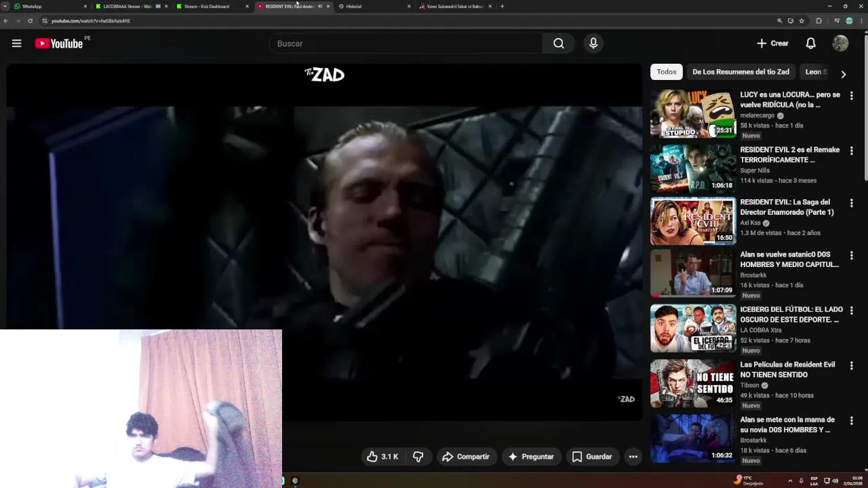Click the magnifier search button
This screenshot has height=488, width=868.
point(559,43)
